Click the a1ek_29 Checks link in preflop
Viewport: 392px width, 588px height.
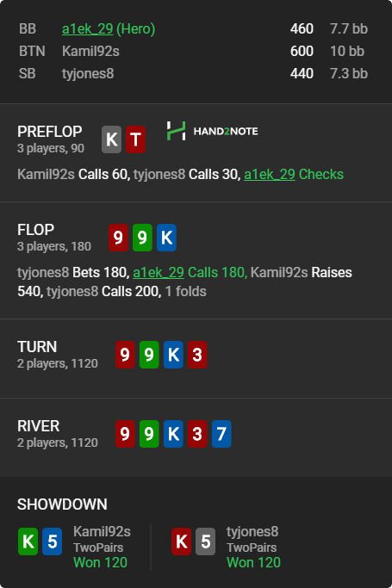pos(294,175)
